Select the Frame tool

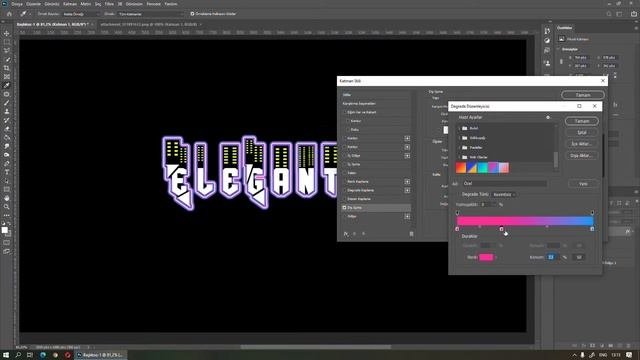(x=7, y=77)
